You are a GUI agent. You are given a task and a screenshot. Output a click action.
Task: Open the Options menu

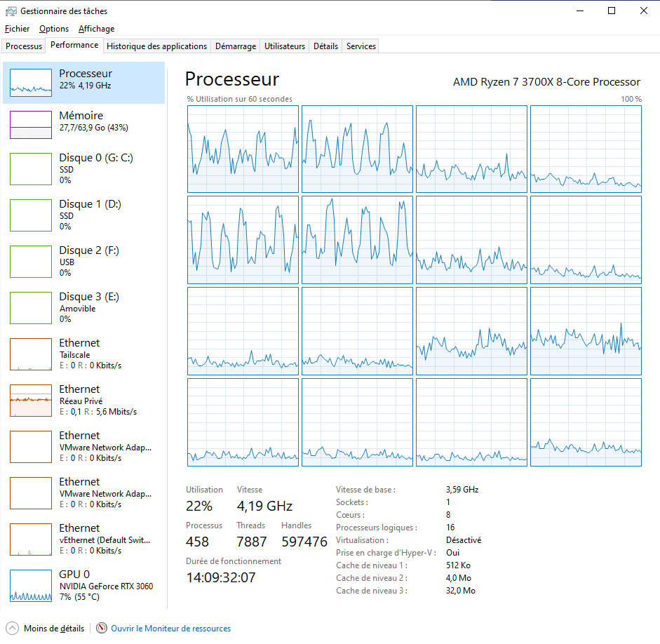(x=54, y=29)
